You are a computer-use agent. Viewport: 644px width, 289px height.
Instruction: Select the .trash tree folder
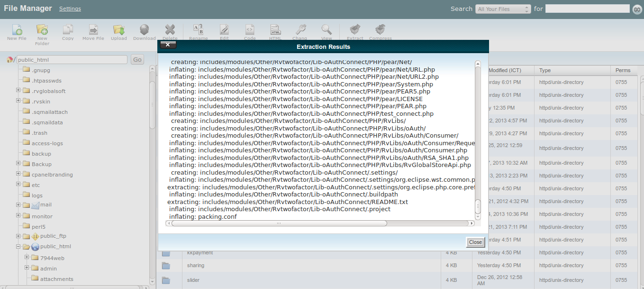[39, 133]
